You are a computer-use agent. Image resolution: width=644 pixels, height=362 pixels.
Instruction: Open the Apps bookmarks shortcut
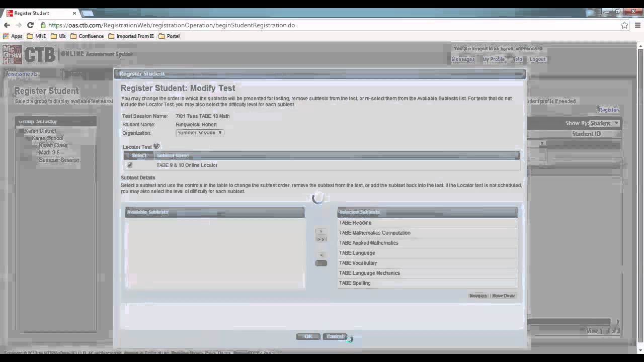tap(13, 36)
